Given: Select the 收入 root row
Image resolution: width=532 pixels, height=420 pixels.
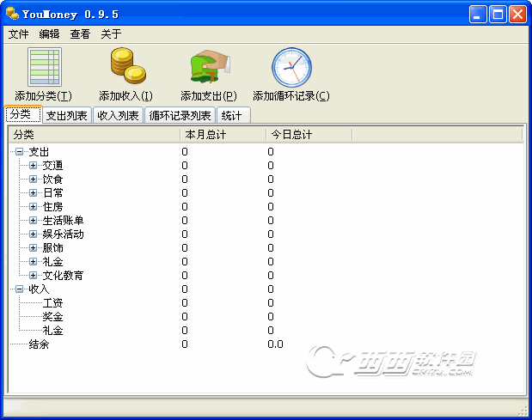Looking at the screenshot, I should pyautogui.click(x=39, y=289).
